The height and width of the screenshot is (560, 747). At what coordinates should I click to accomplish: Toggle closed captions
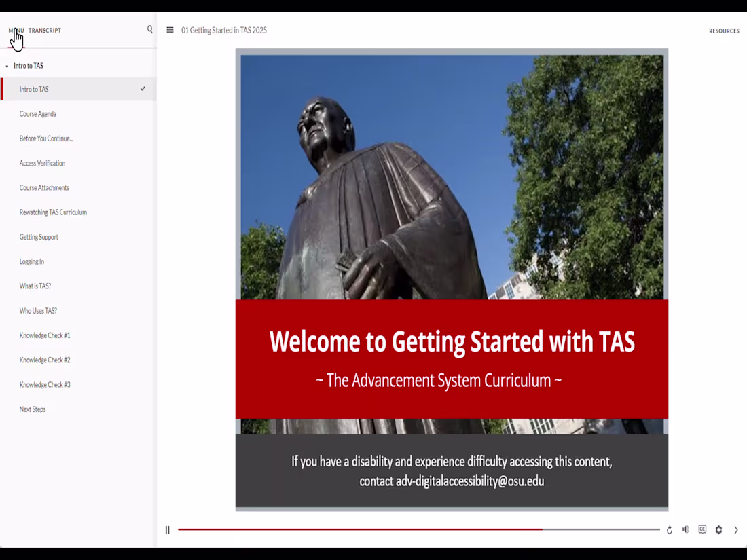coord(702,529)
